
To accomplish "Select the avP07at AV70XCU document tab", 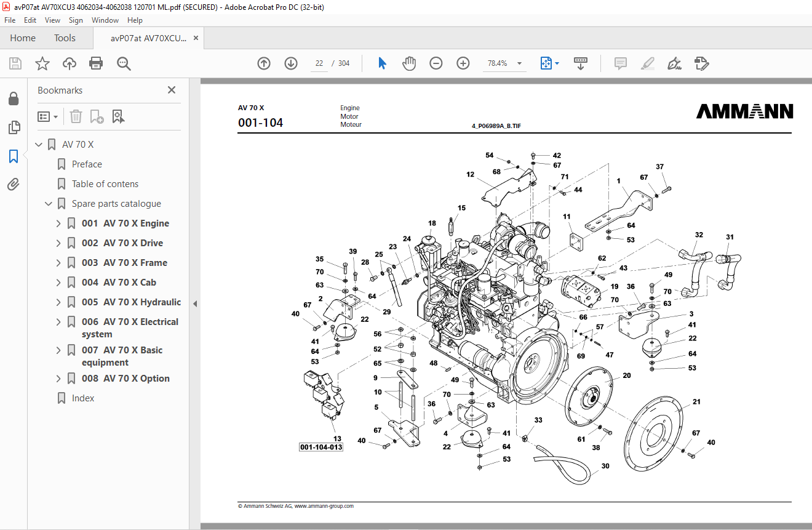I will (x=148, y=38).
